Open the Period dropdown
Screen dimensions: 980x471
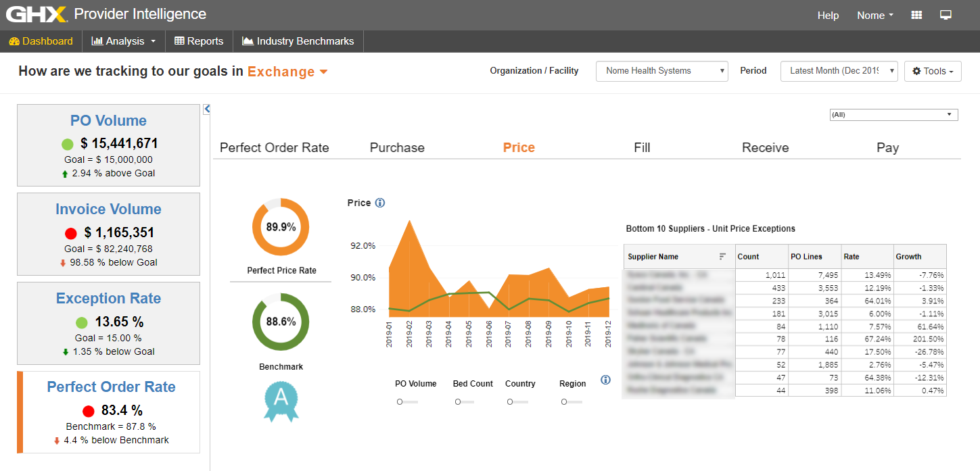[x=839, y=71]
